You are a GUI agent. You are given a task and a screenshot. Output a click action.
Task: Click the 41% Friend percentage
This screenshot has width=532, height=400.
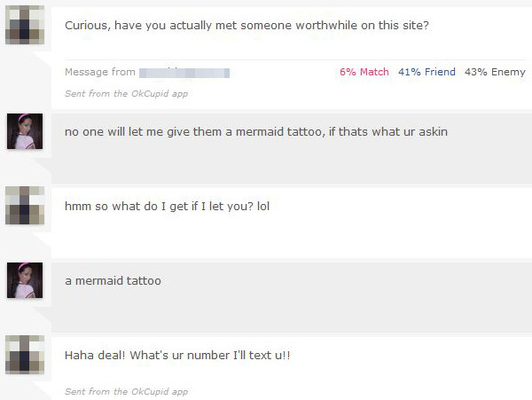tap(426, 72)
